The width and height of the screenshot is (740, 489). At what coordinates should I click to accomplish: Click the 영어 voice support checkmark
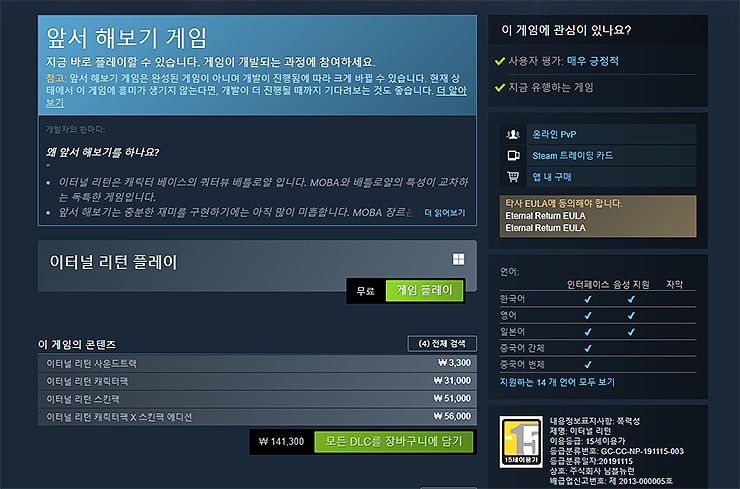631,316
